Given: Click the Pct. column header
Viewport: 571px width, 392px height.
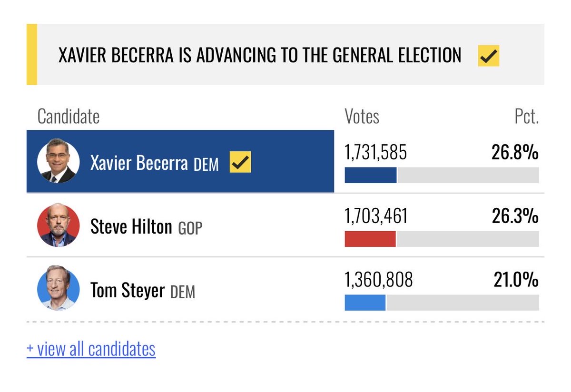Looking at the screenshot, I should [x=527, y=117].
